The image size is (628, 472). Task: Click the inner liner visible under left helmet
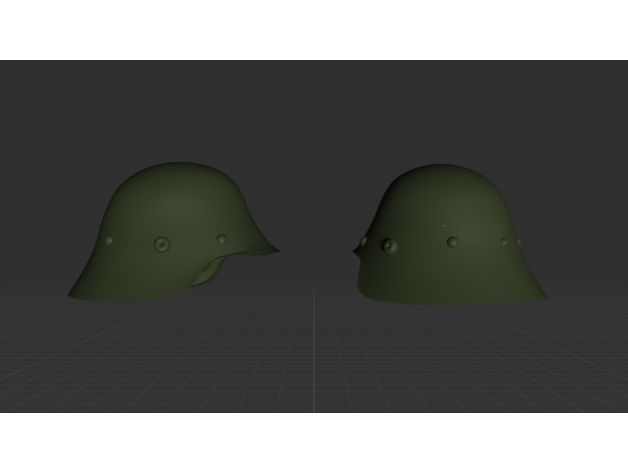pos(212,272)
